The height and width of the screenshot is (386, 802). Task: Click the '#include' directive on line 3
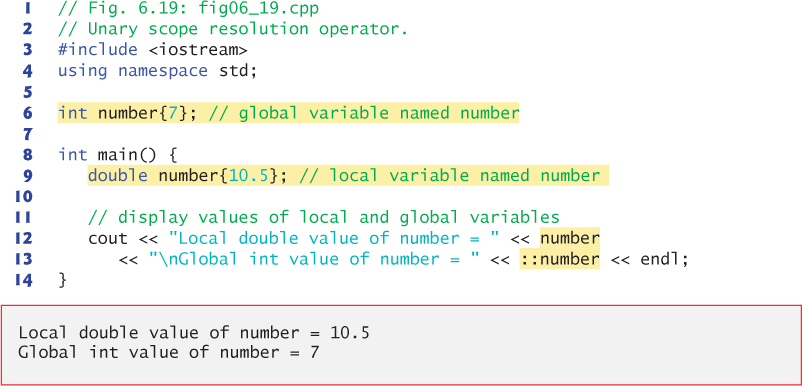(98, 50)
